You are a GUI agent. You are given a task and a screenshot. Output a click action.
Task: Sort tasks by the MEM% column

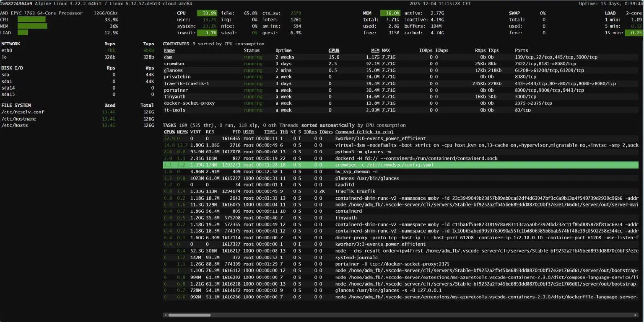(x=182, y=132)
